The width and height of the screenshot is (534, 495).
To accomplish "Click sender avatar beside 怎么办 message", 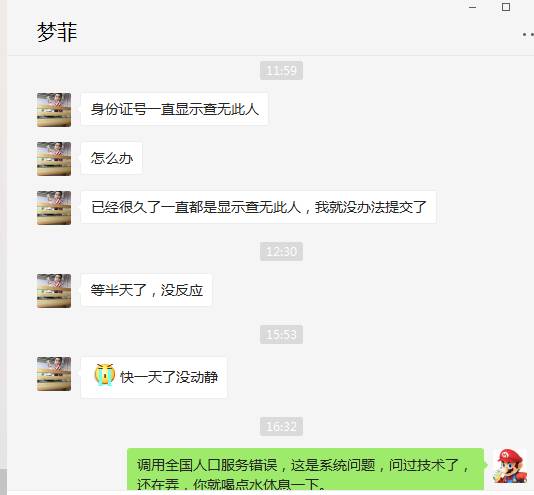I will click(54, 159).
